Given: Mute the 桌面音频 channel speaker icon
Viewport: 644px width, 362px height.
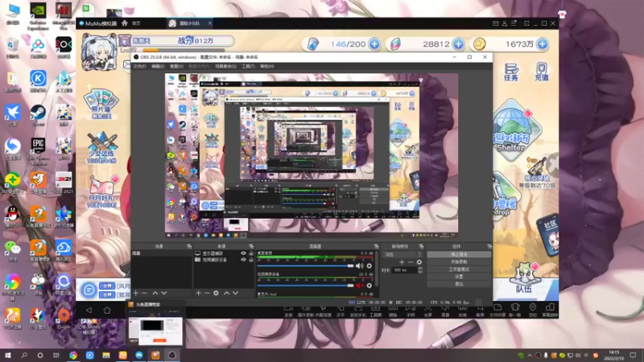Looking at the screenshot, I should pyautogui.click(x=359, y=266).
